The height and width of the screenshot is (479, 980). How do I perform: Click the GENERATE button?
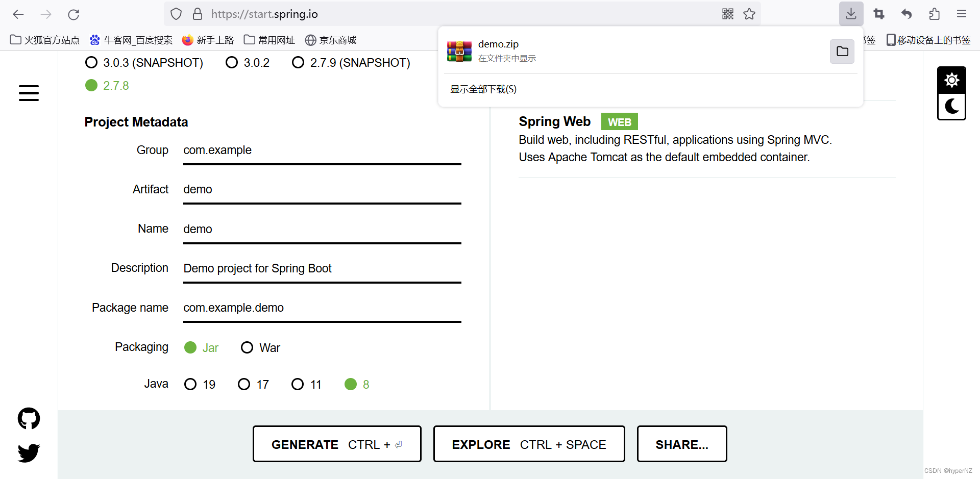(337, 444)
